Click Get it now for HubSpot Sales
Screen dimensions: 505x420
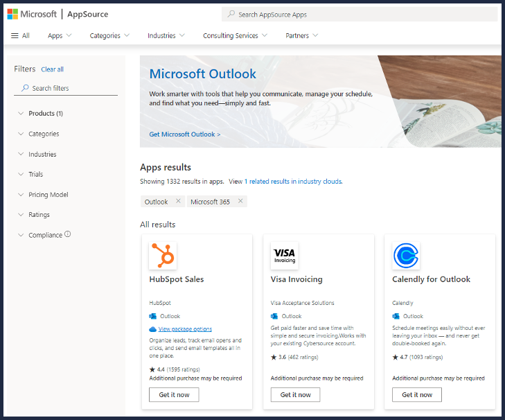point(174,394)
